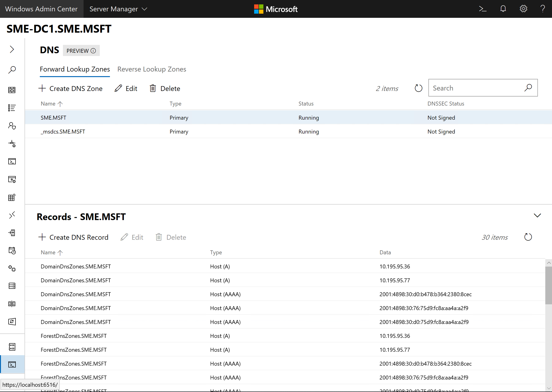Click Edit button for DNS zones
552x392 pixels.
(x=126, y=89)
